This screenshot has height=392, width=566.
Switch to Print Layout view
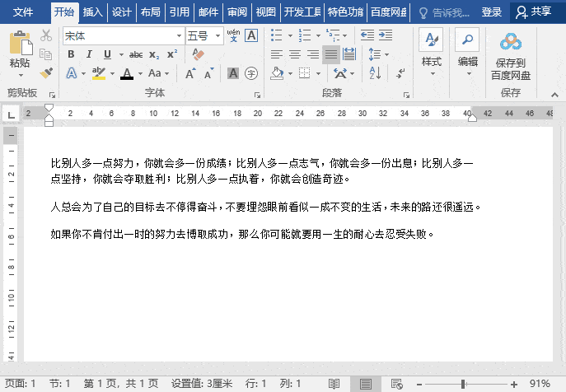tap(365, 384)
